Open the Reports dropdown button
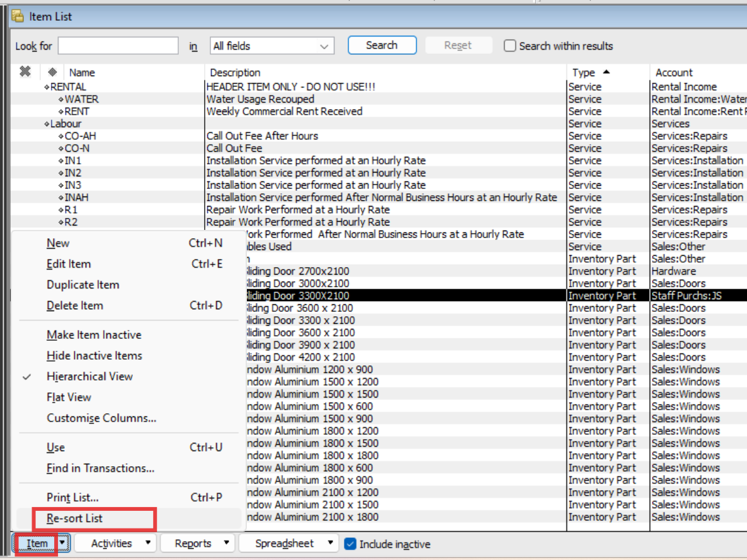Viewport: 747px width, 560px height. 197,544
